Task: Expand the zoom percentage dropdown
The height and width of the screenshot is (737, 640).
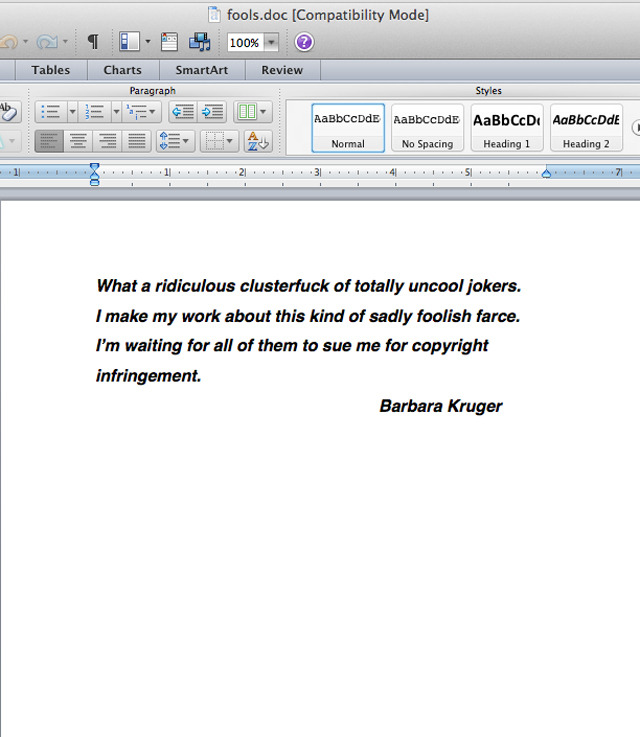Action: (271, 43)
